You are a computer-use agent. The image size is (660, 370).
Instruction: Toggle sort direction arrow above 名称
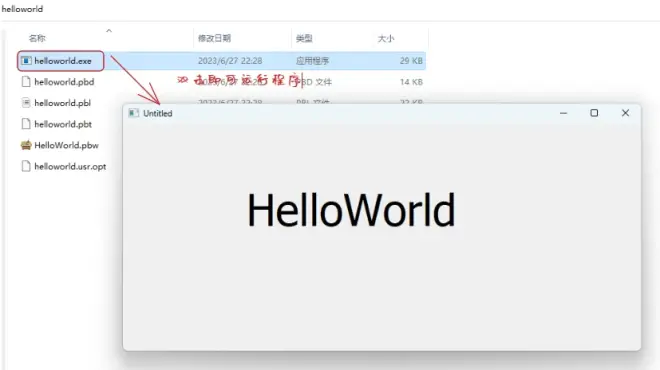click(109, 31)
